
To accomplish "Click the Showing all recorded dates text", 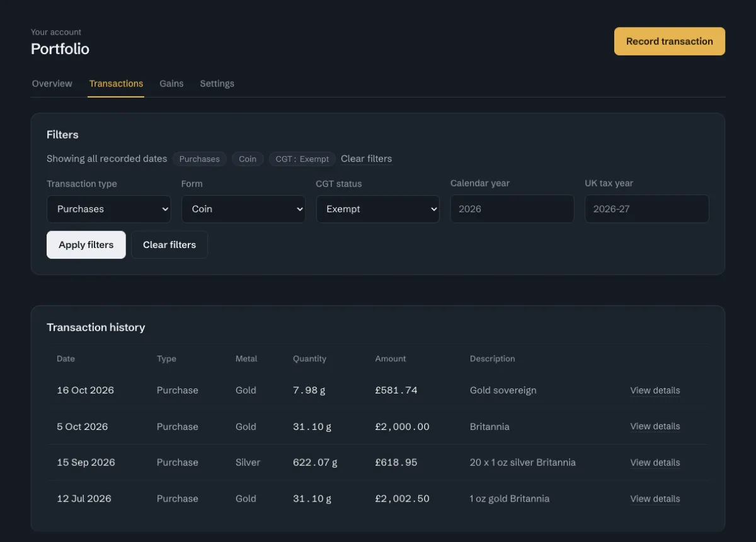I will tap(107, 159).
